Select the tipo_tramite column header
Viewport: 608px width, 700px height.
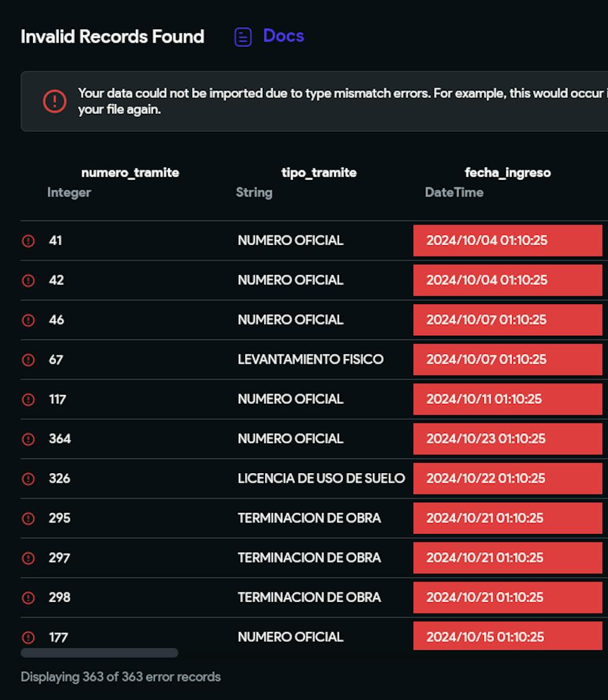click(x=319, y=173)
